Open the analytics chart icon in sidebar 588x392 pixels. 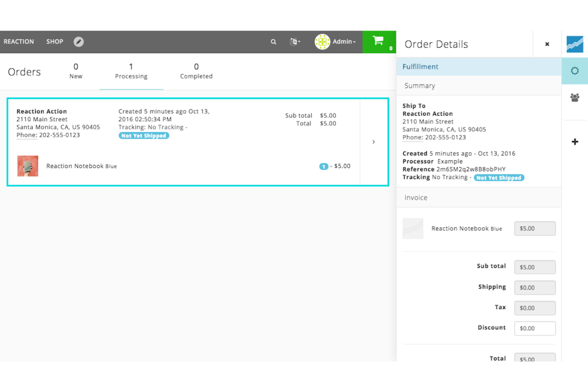point(575,44)
